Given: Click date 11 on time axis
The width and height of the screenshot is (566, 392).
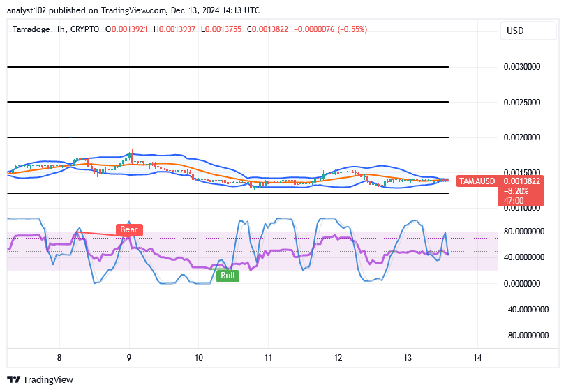Looking at the screenshot, I should click(268, 358).
